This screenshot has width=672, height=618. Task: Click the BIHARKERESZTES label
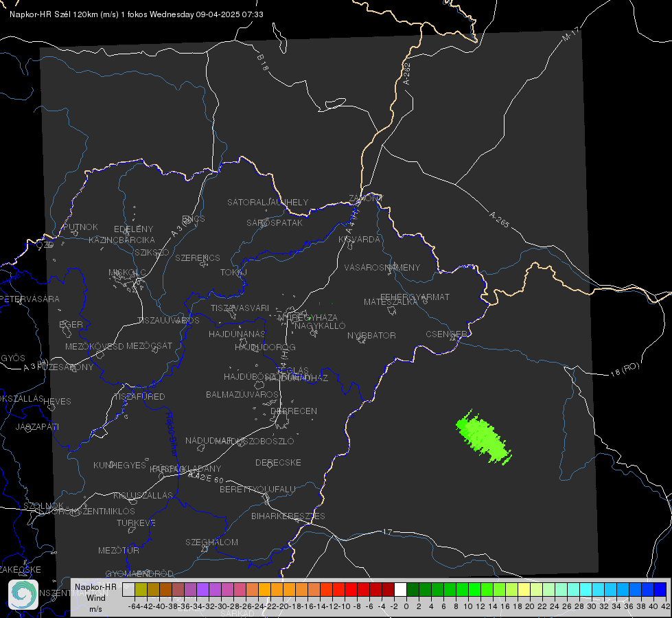point(288,516)
